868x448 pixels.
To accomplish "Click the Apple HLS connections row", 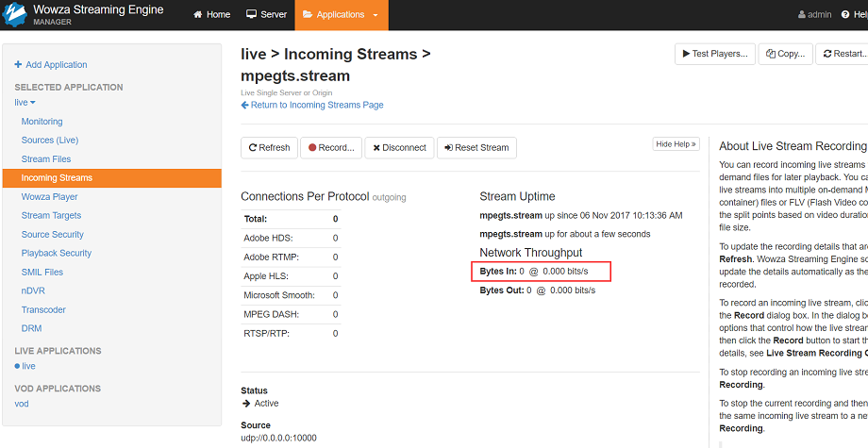I will pos(292,276).
